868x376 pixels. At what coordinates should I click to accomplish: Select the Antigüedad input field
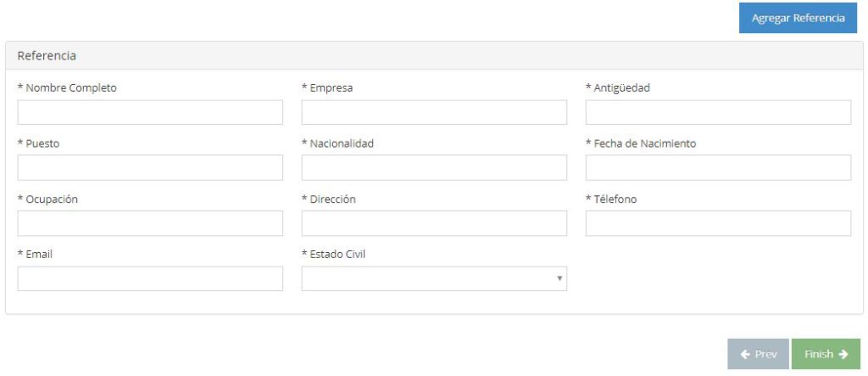[x=718, y=112]
